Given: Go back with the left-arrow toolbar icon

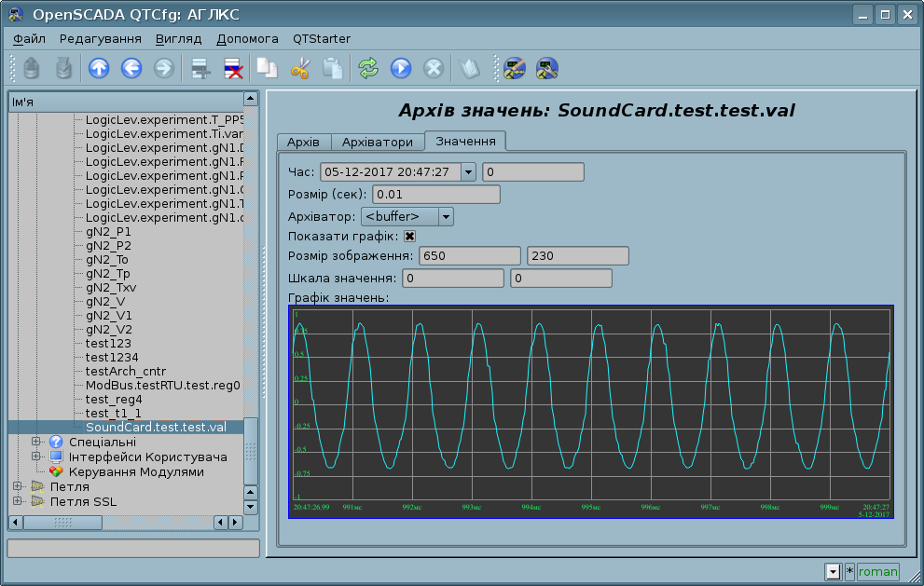Looking at the screenshot, I should (x=131, y=68).
